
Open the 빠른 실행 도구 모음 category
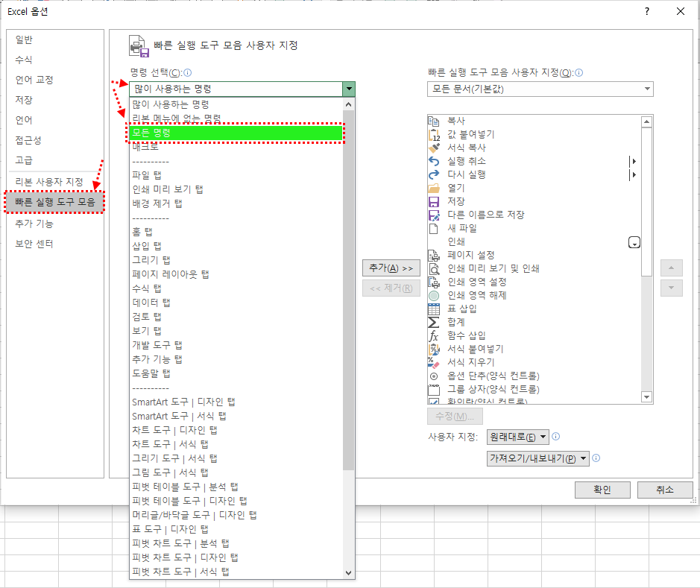pyautogui.click(x=55, y=202)
